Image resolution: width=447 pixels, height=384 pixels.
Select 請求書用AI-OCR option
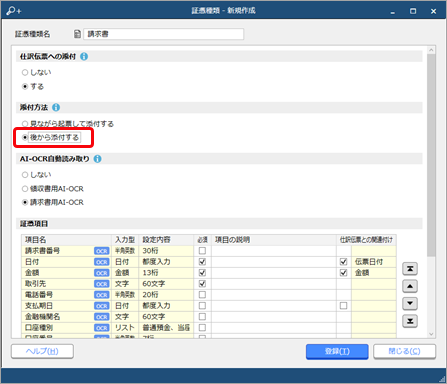pos(53,202)
